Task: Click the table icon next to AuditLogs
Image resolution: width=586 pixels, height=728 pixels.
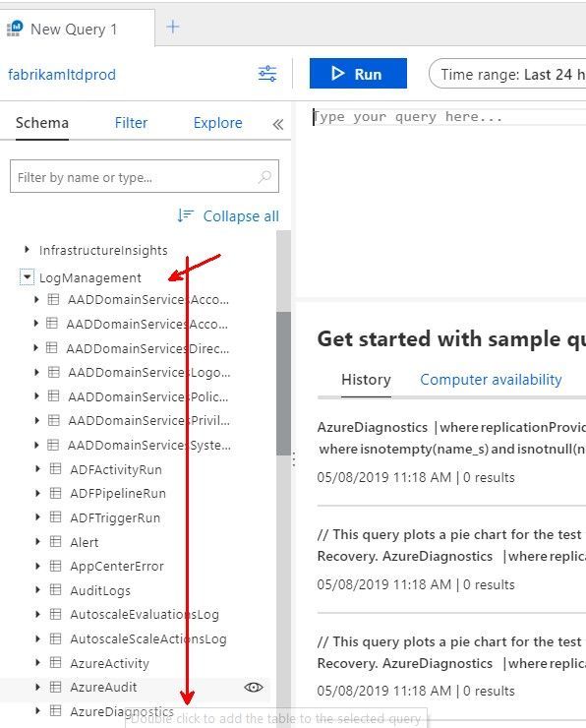Action: [55, 589]
